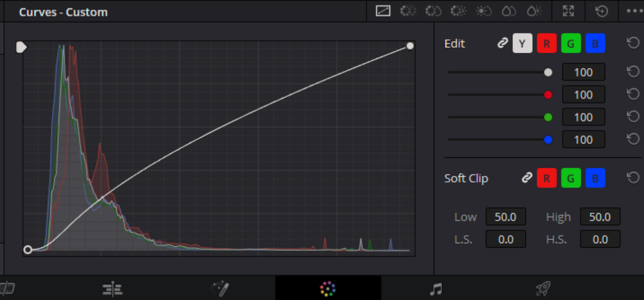Reset all curves with top reset icon
The width and height of the screenshot is (644, 300).
(602, 11)
